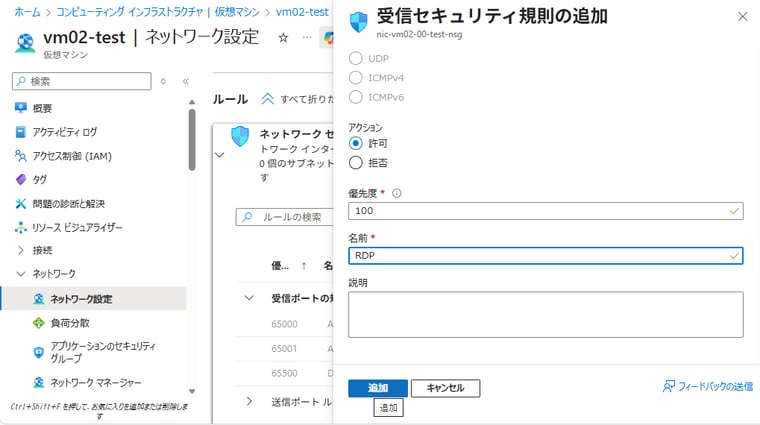Image resolution: width=760 pixels, height=425 pixels.
Task: Select the rule row with priority 65000
Action: 285,324
